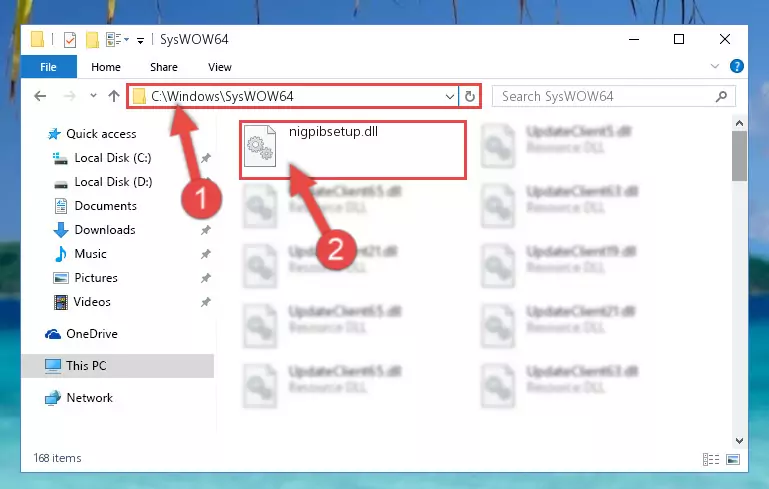Close the SysWOW64 window
Screen dimensions: 769x489
coord(725,39)
